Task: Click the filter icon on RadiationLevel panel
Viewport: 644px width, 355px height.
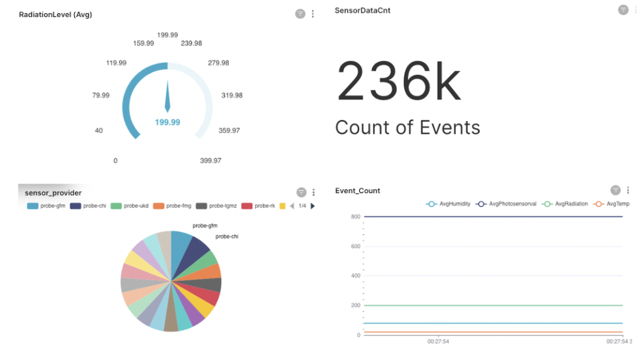Action: point(300,14)
